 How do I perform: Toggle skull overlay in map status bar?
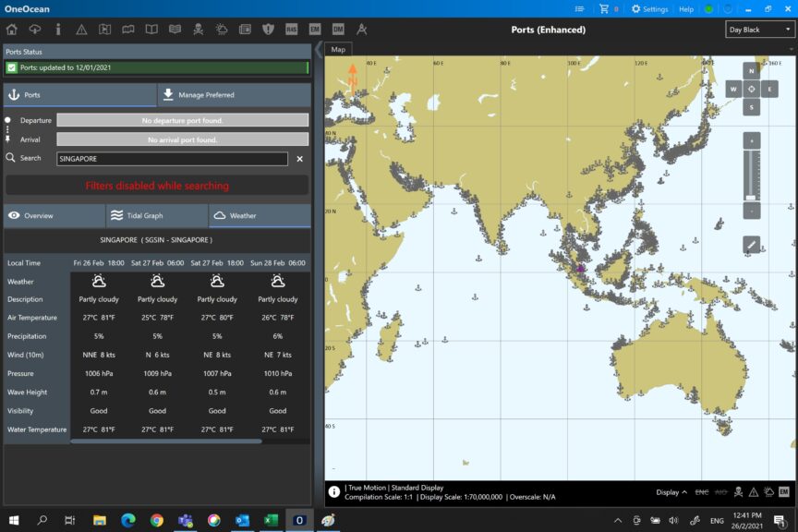coord(739,492)
